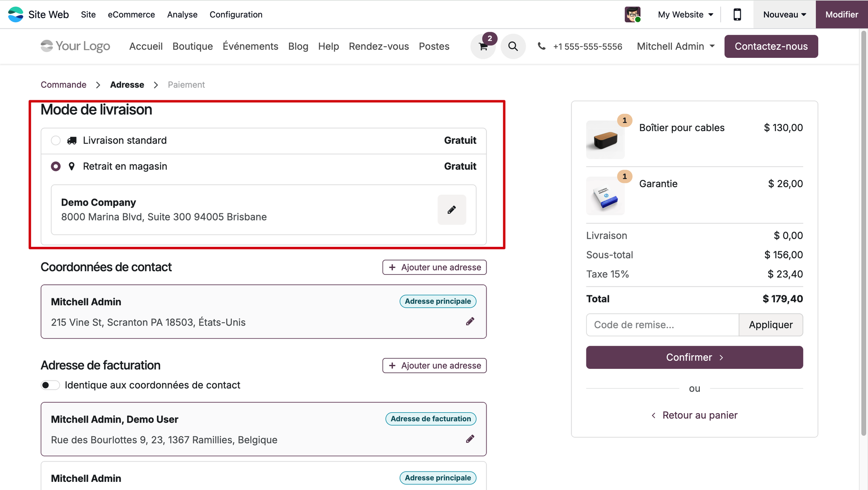Image resolution: width=868 pixels, height=490 pixels.
Task: Edit the Ramillies billing address pencil
Action: pyautogui.click(x=470, y=439)
